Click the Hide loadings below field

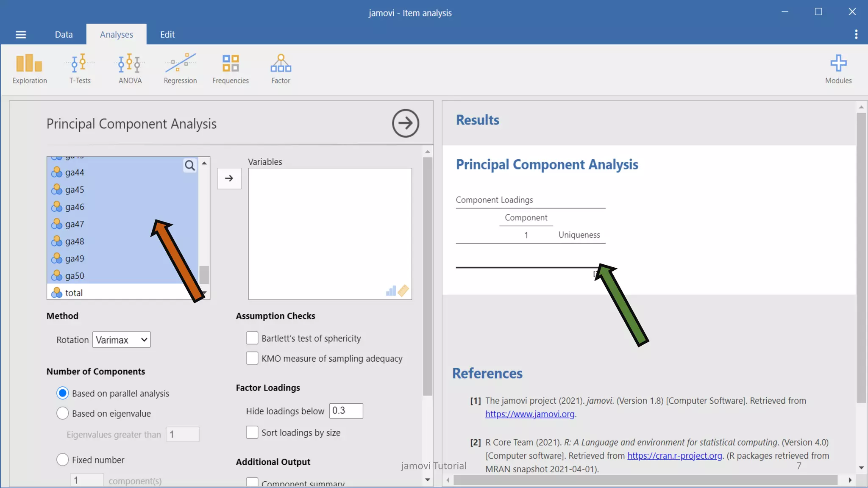tap(346, 410)
